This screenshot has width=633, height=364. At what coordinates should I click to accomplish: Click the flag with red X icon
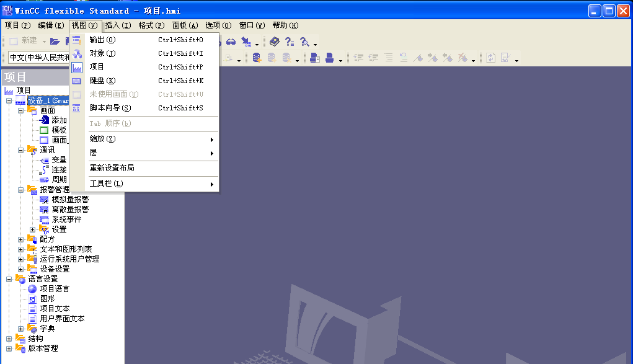463,58
